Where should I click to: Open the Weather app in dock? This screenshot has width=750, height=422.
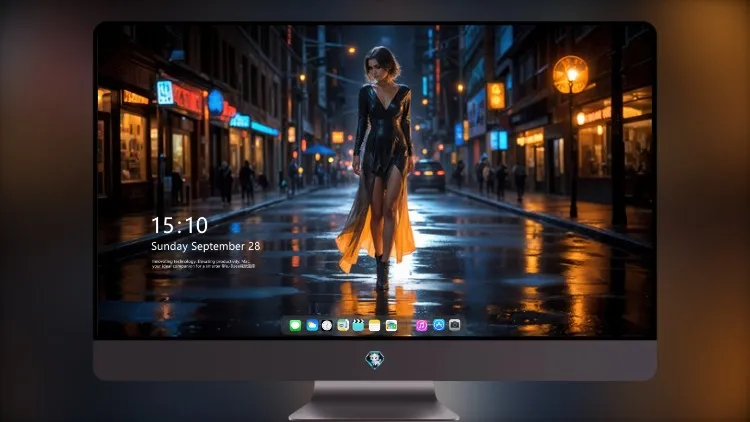pyautogui.click(x=312, y=325)
